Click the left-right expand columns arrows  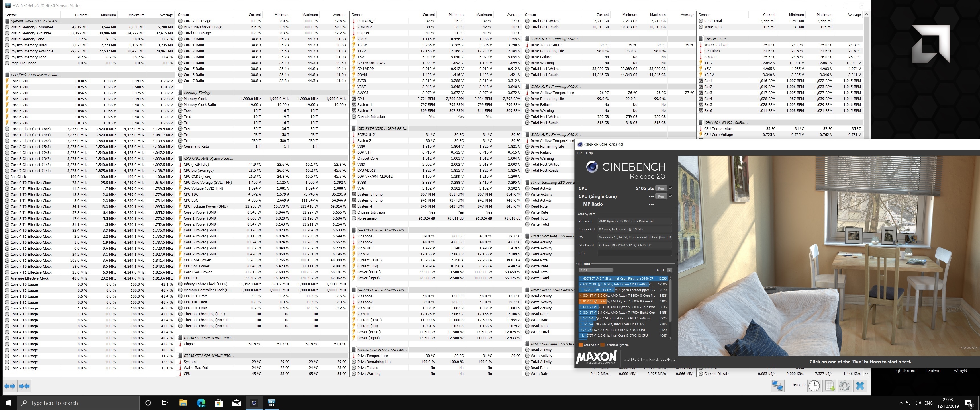click(x=10, y=386)
